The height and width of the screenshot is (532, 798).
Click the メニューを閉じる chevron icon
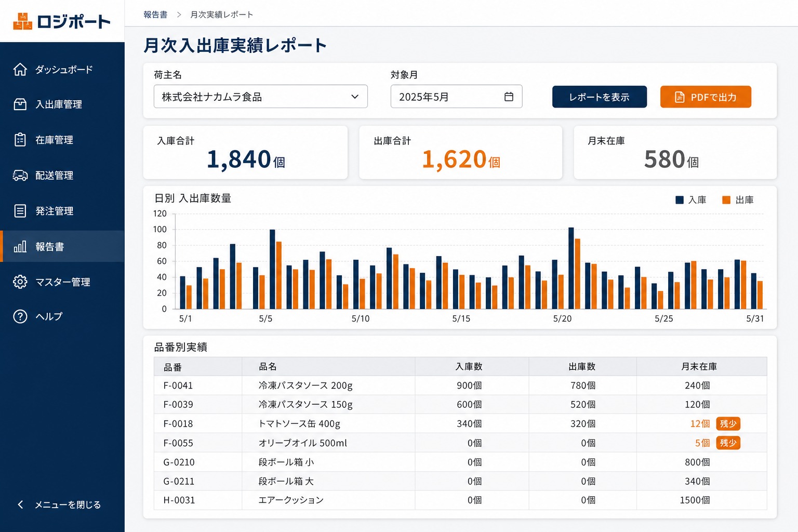[20, 504]
